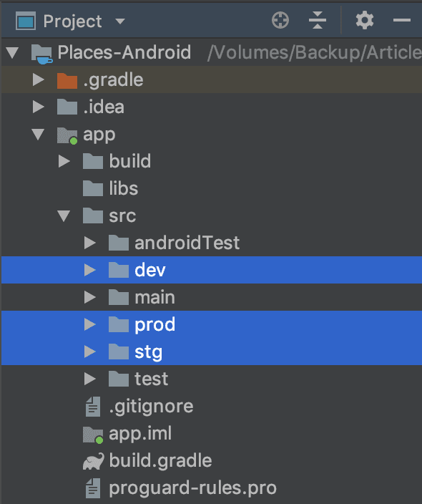
Task: Open the Project view dropdown arrow
Action: (x=120, y=21)
